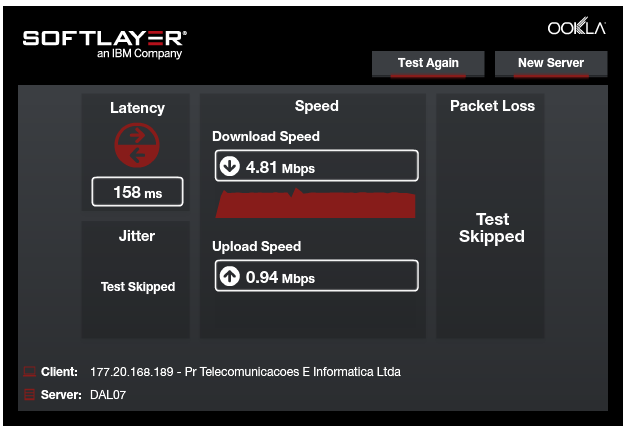
Task: Click the red latency arrows icon
Action: pyautogui.click(x=136, y=146)
